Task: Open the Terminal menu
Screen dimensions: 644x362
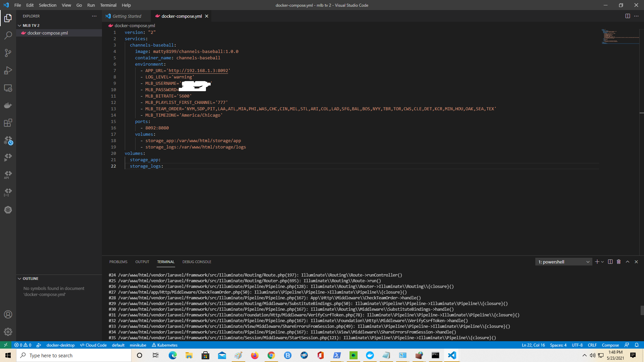Action: (108, 5)
